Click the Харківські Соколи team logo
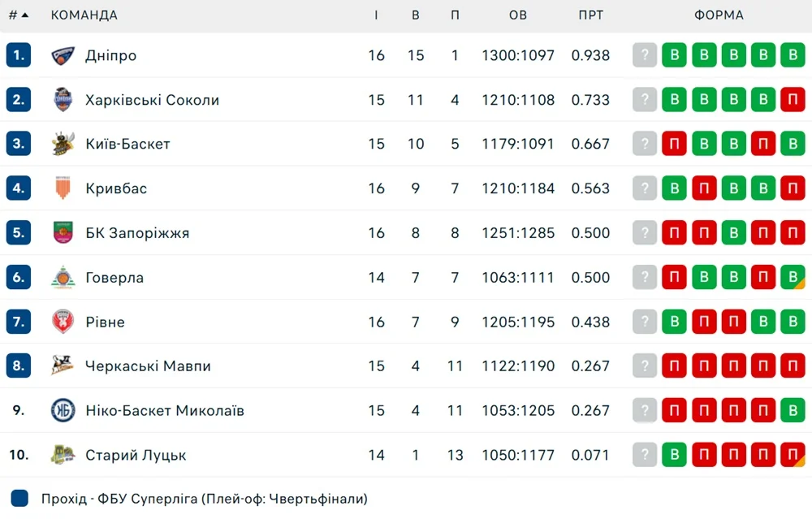Image resolution: width=812 pixels, height=519 pixels. point(63,100)
